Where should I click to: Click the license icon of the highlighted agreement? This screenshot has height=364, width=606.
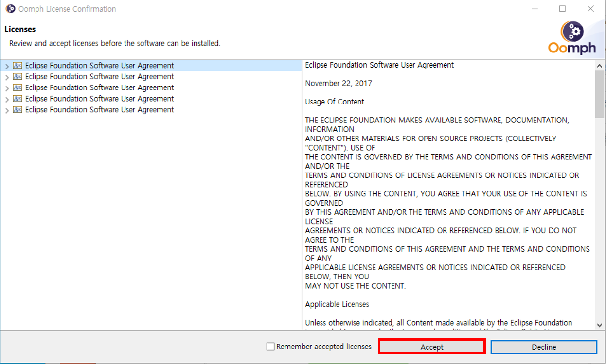18,65
